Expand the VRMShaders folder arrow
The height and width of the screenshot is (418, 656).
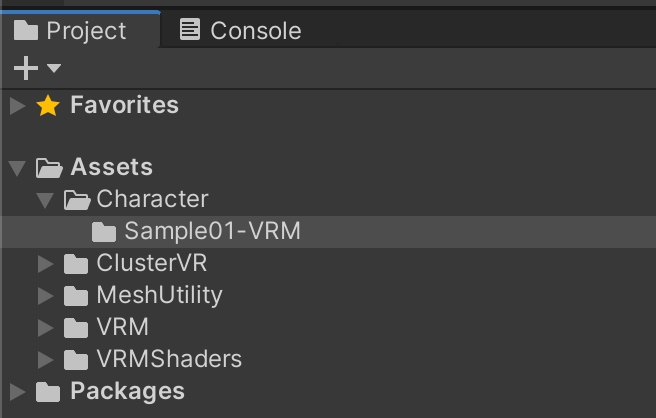coord(46,359)
